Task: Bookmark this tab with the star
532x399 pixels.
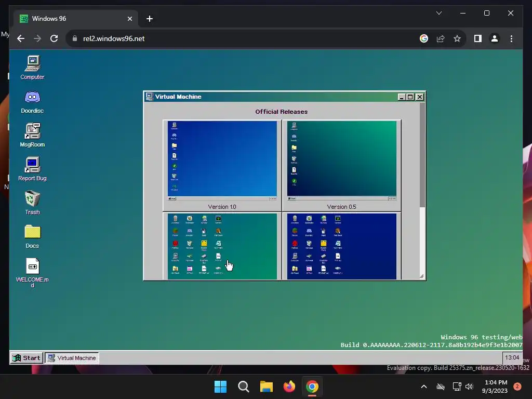Action: tap(457, 38)
